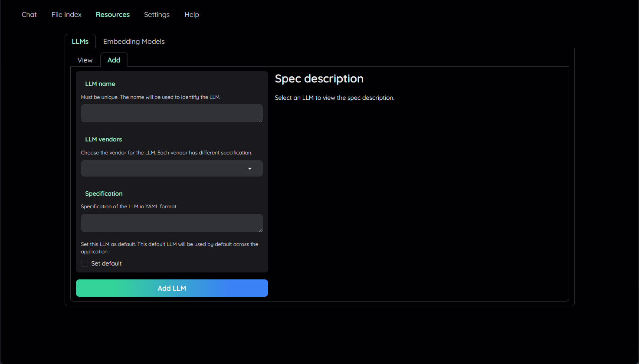The image size is (639, 364).
Task: Open the LLM vendors combo box
Action: pos(165,168)
